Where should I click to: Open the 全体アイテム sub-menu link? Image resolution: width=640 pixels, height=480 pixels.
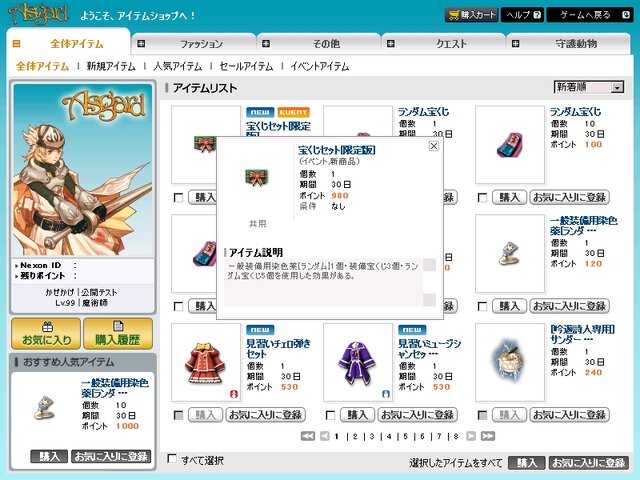point(42,66)
